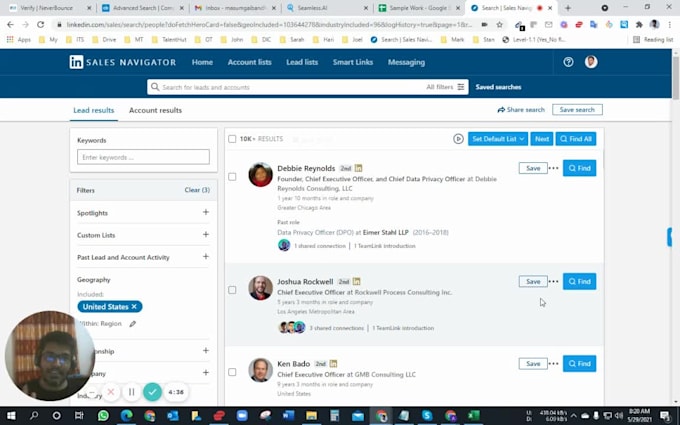The image size is (680, 425).
Task: Open the profile avatar menu in header
Action: pyautogui.click(x=591, y=62)
